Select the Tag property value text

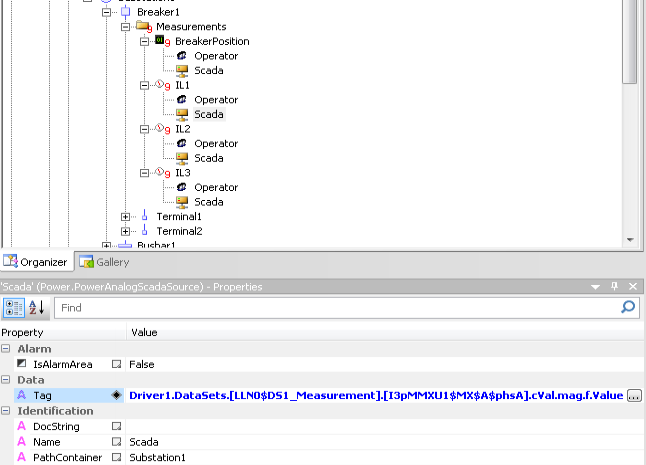tap(376, 395)
